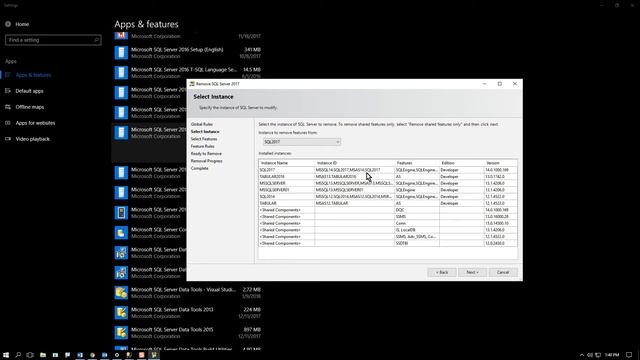Click Global Rules step in wizard sidebar
The width and height of the screenshot is (640, 360).
coord(202,124)
